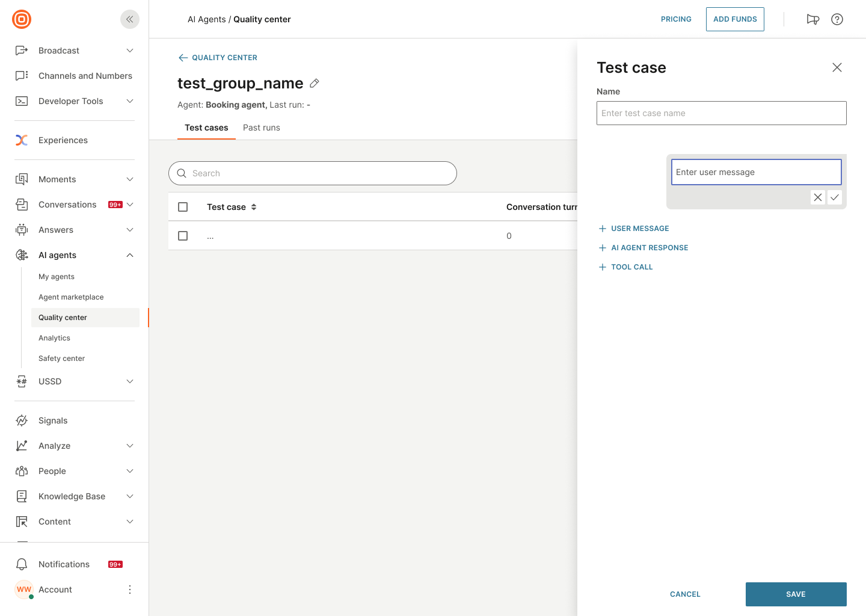Collapse the AI agents section

[130, 255]
